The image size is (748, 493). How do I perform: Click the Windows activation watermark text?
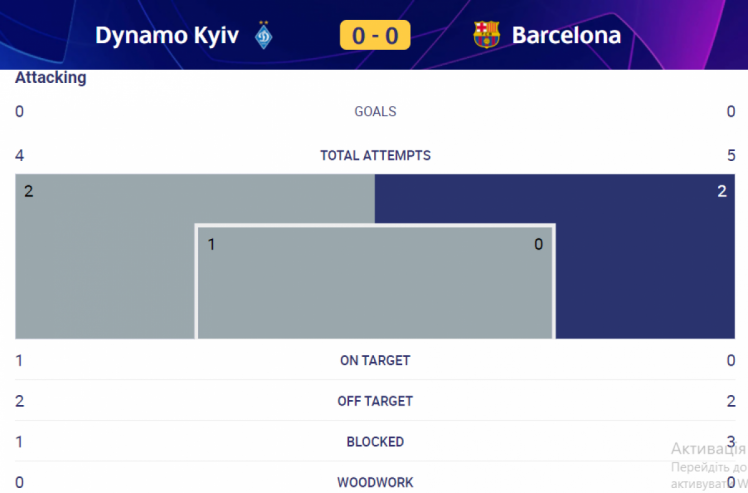[709, 466]
